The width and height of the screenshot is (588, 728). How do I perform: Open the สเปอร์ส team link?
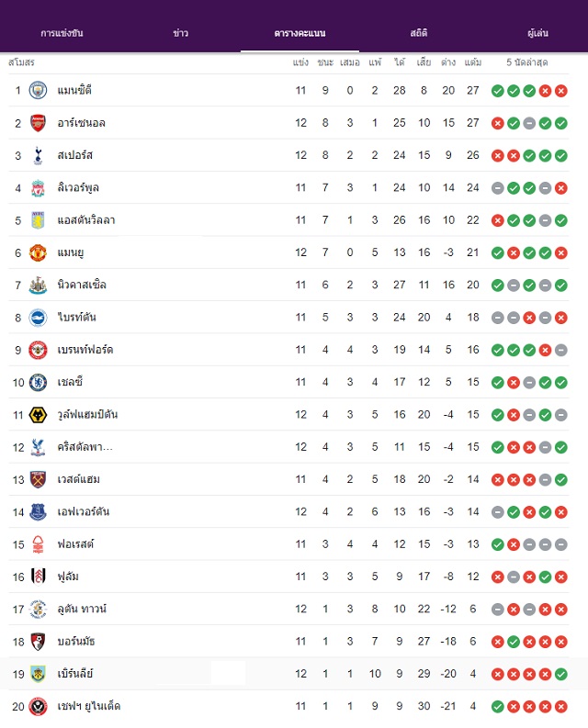74,155
